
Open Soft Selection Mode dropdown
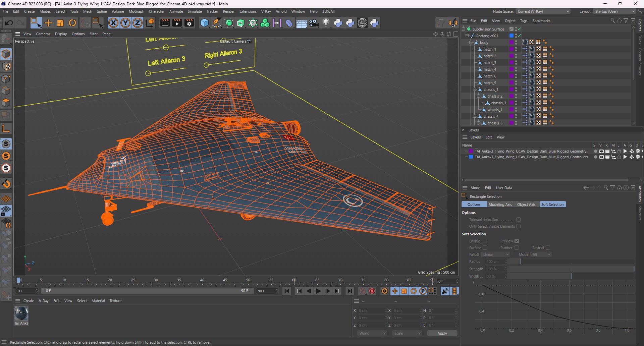click(541, 254)
